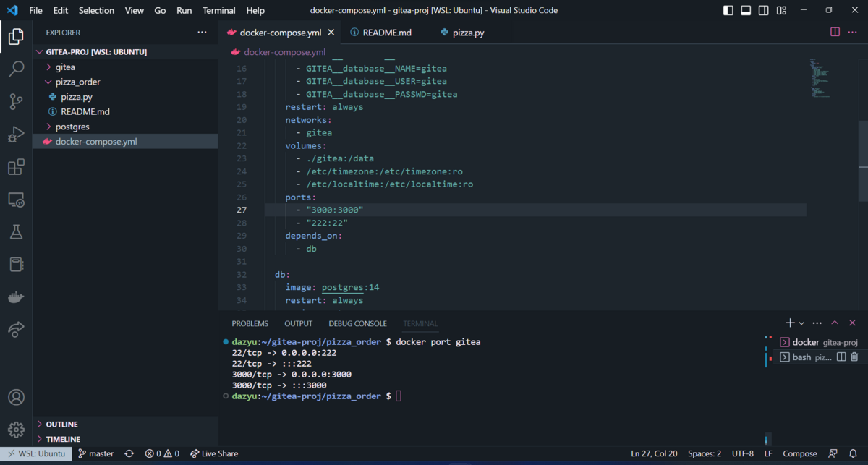Image resolution: width=868 pixels, height=465 pixels.
Task: Open the Explorer view in activity bar
Action: [16, 37]
